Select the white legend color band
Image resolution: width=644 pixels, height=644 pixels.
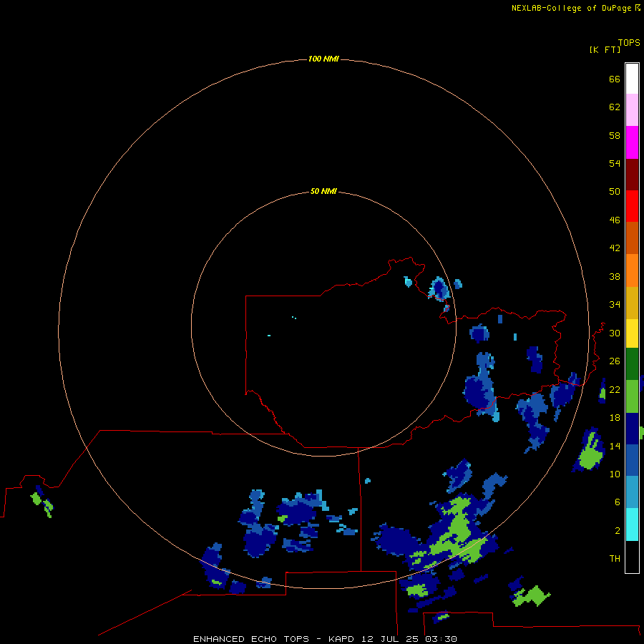point(632,79)
